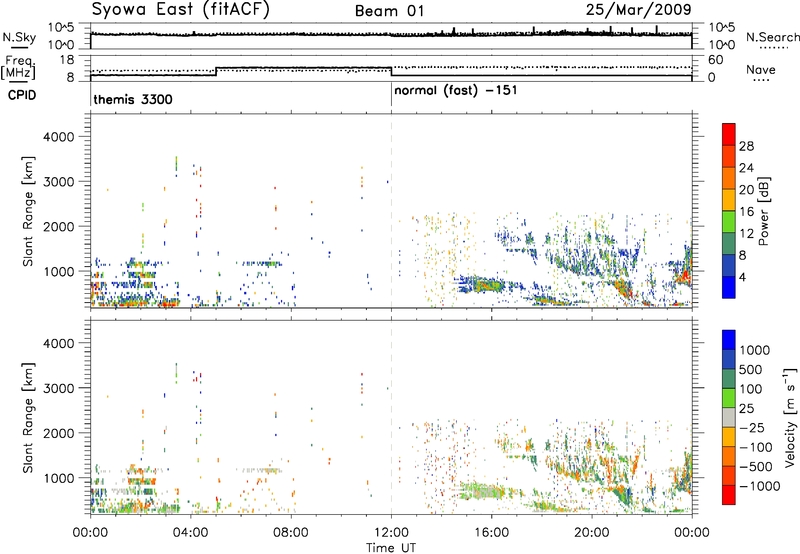Click the "08:00" time tick label

[291, 533]
